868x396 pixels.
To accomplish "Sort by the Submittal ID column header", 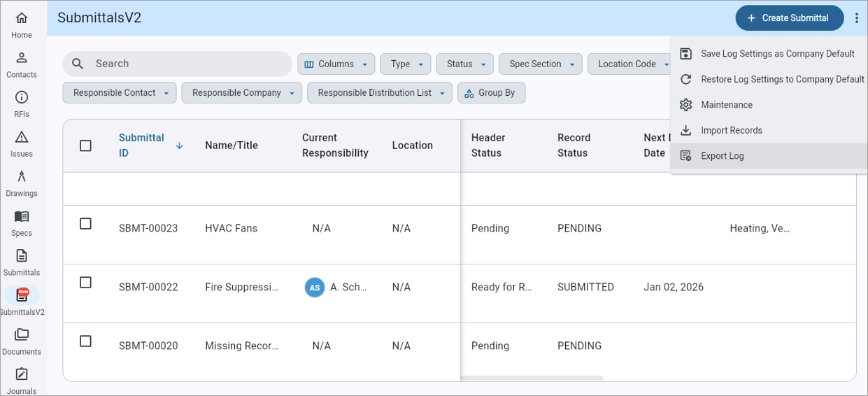I will coord(141,146).
